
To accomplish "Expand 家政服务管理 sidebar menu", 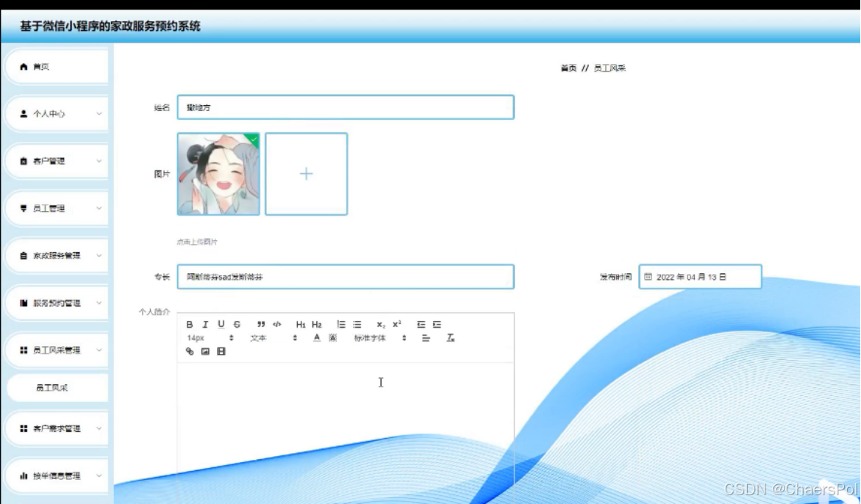I will [x=57, y=256].
